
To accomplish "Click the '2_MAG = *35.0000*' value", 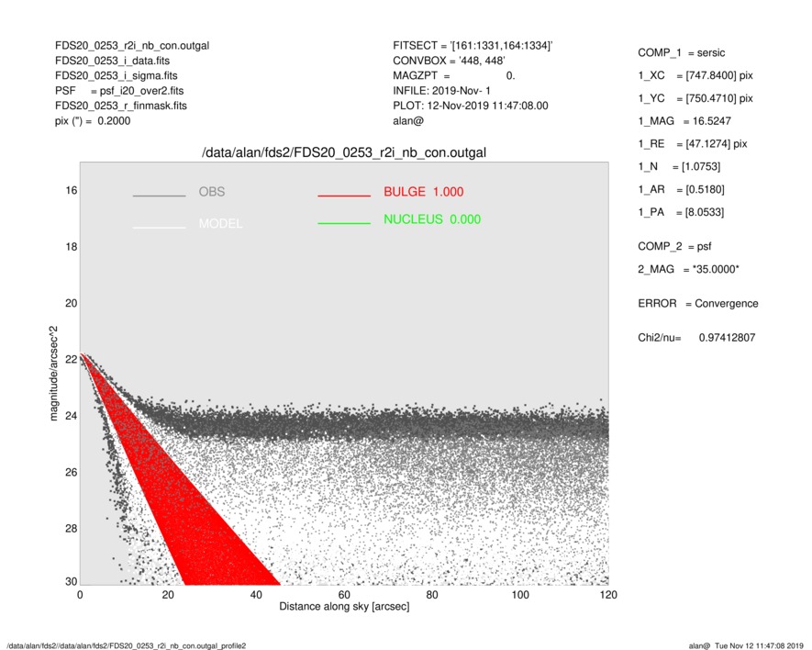I will click(x=689, y=270).
